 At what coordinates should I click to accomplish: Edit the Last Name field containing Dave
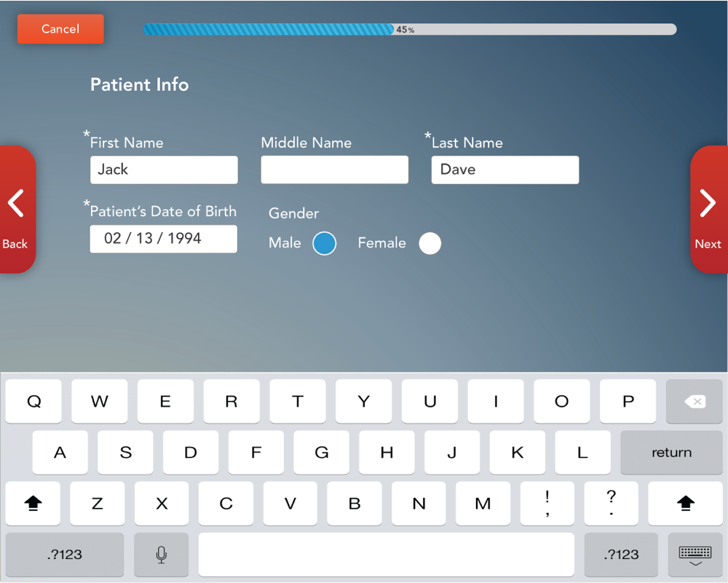(505, 170)
